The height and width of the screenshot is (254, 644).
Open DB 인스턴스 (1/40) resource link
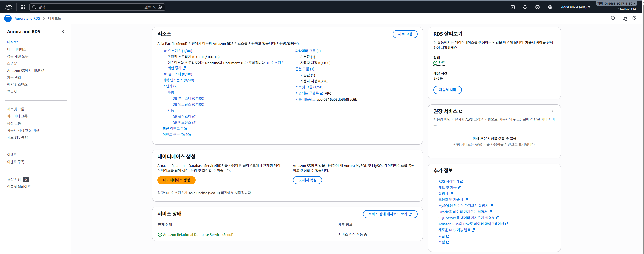click(x=177, y=51)
